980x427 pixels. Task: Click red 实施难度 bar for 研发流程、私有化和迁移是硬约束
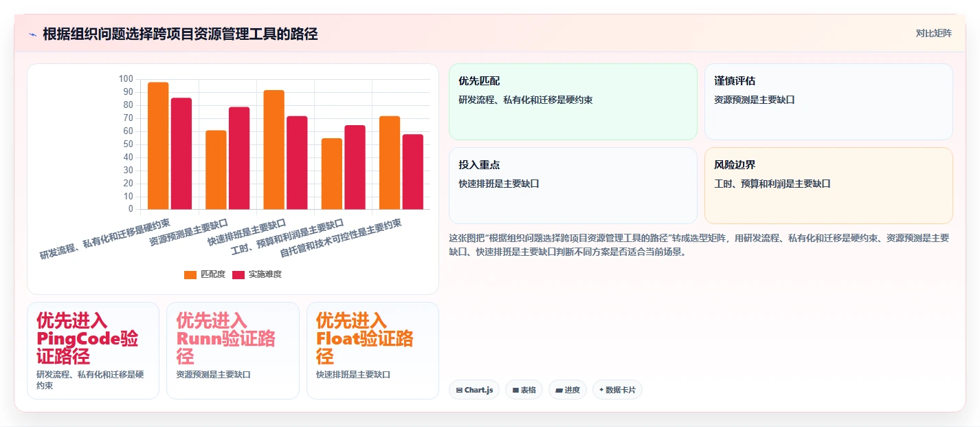click(x=181, y=153)
